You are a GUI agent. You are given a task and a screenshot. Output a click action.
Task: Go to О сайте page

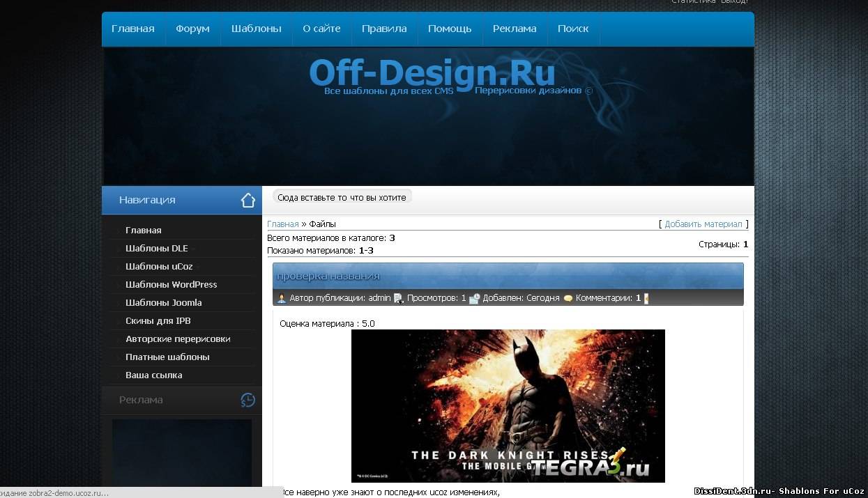pyautogui.click(x=321, y=29)
